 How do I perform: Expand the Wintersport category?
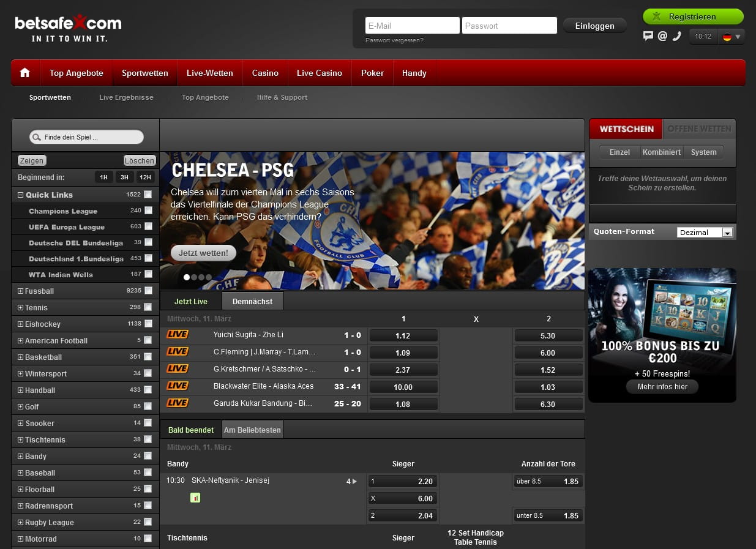[20, 374]
